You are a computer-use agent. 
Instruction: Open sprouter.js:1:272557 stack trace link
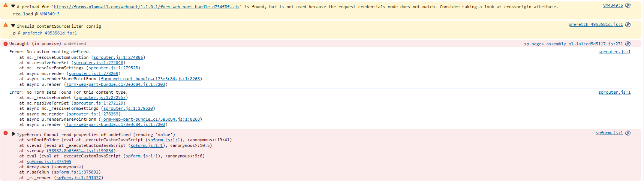101,97
